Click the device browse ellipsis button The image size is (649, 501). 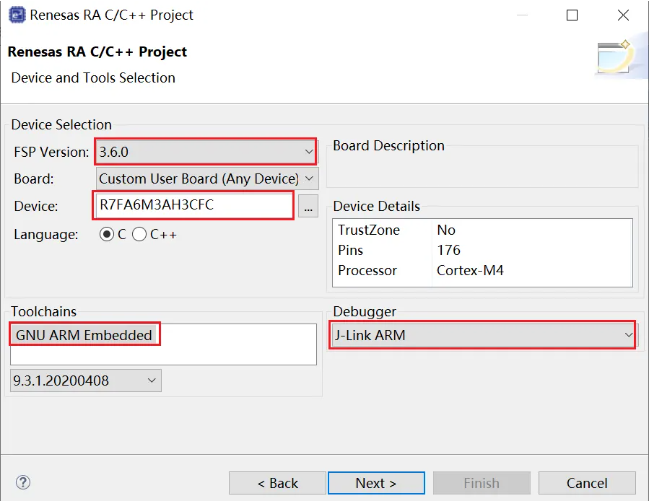point(308,206)
